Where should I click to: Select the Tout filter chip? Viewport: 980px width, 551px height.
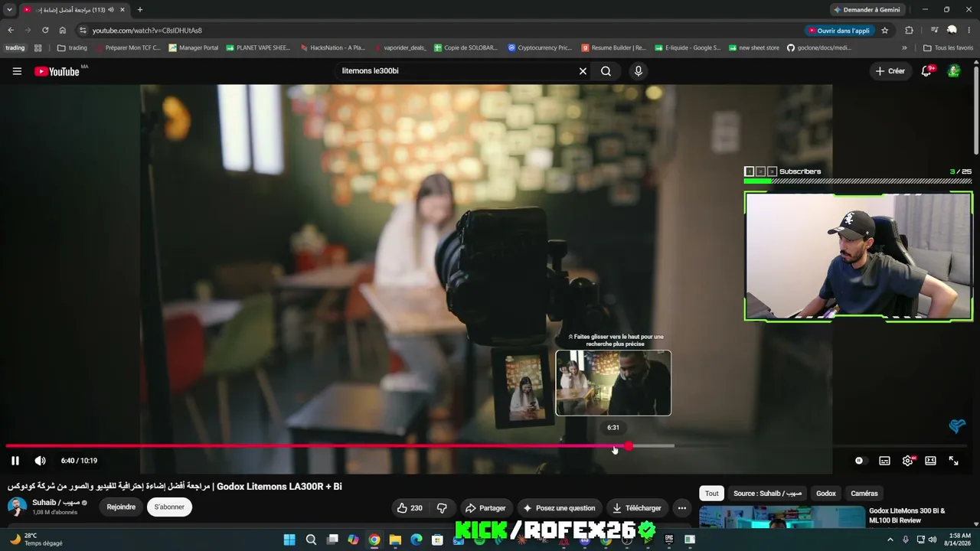[712, 494]
